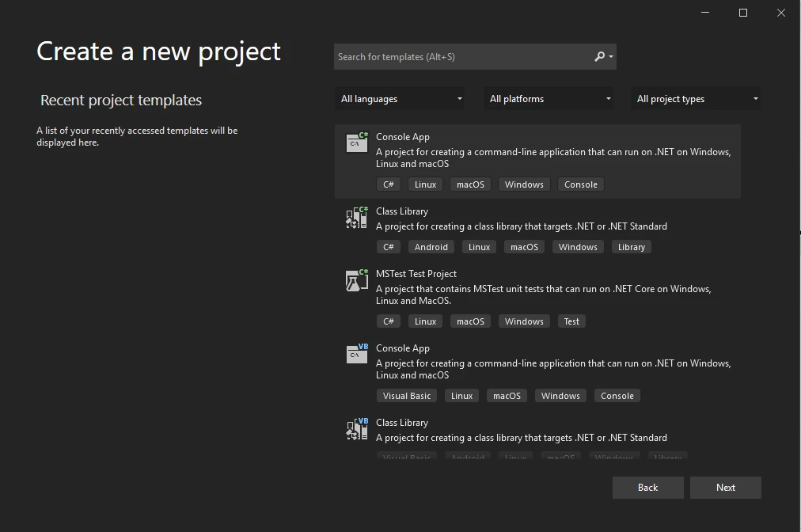The height and width of the screenshot is (532, 801).
Task: Go back with the Back button
Action: coord(647,488)
